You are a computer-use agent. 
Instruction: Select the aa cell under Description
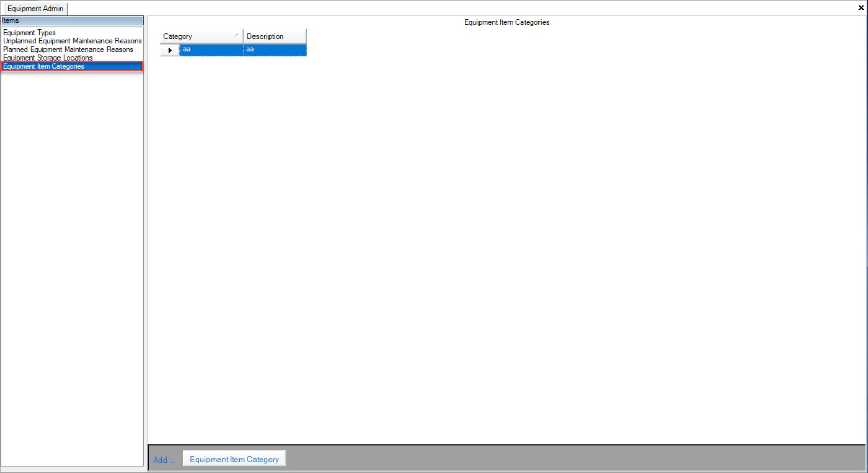pos(275,50)
